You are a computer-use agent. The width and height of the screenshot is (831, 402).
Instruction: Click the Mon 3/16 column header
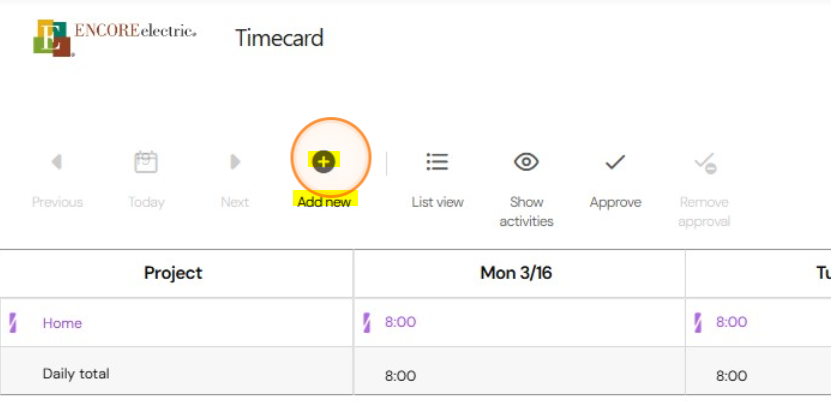coord(516,273)
